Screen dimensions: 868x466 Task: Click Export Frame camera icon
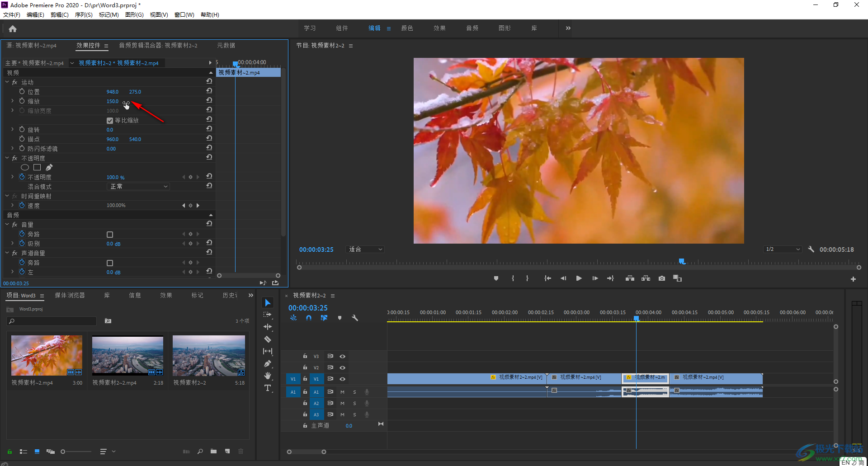pos(662,278)
